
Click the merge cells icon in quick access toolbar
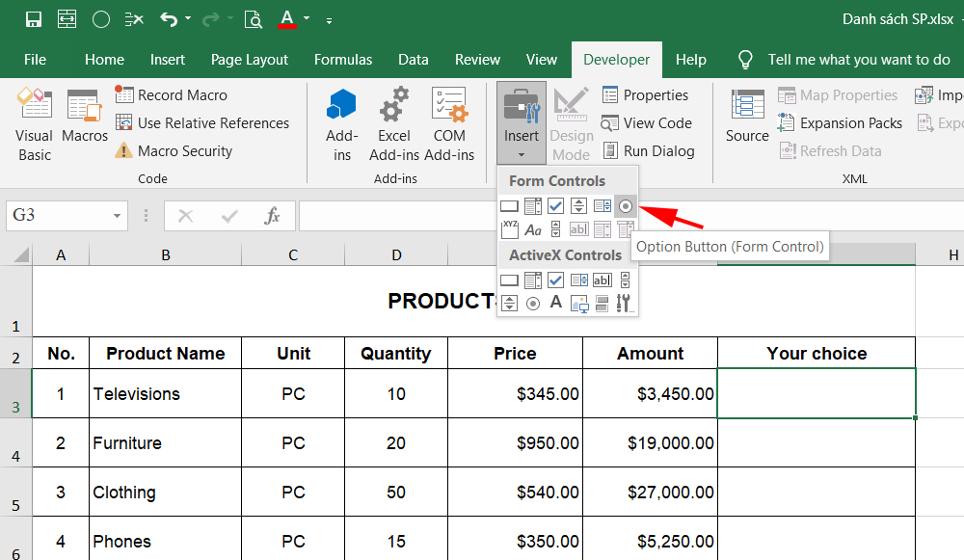[67, 19]
